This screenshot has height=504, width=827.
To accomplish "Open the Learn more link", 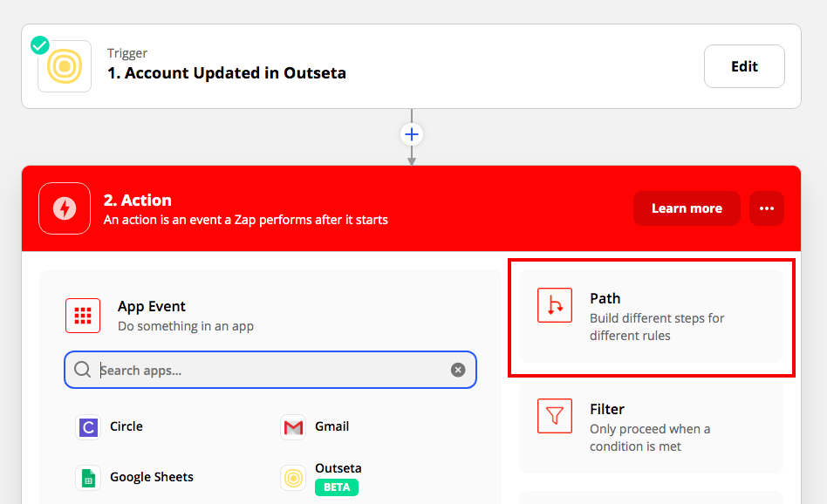I will 687,208.
